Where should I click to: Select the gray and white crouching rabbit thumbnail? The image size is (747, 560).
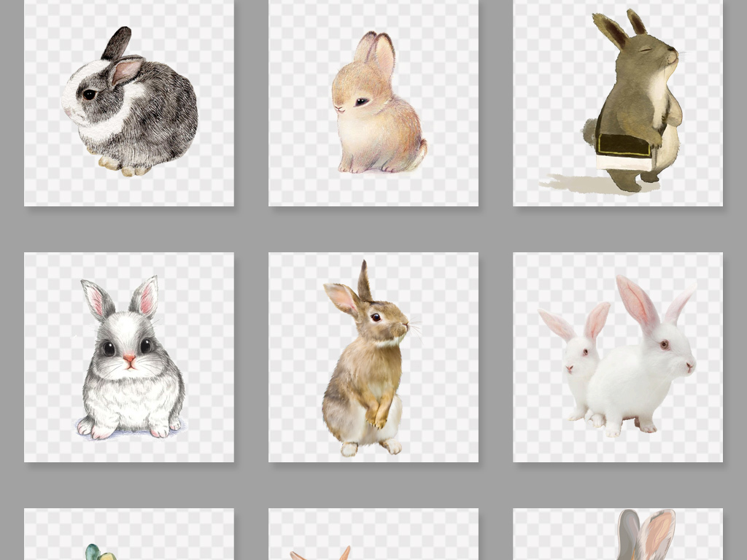coord(129,102)
